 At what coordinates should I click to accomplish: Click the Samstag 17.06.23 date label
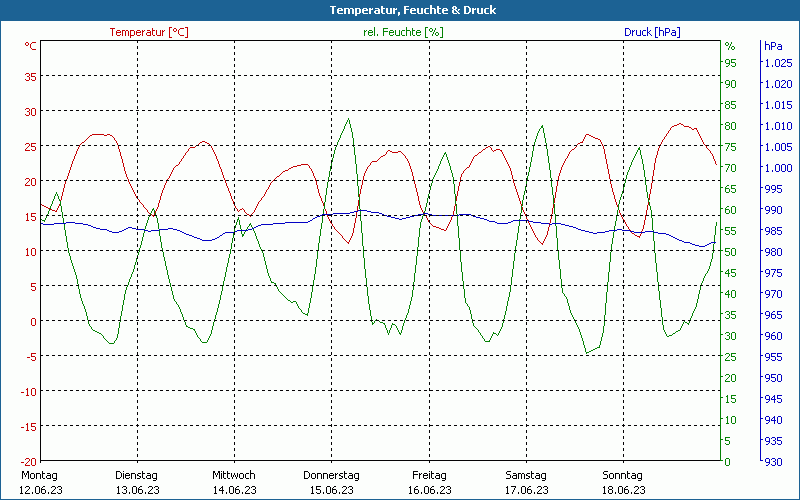[x=527, y=482]
